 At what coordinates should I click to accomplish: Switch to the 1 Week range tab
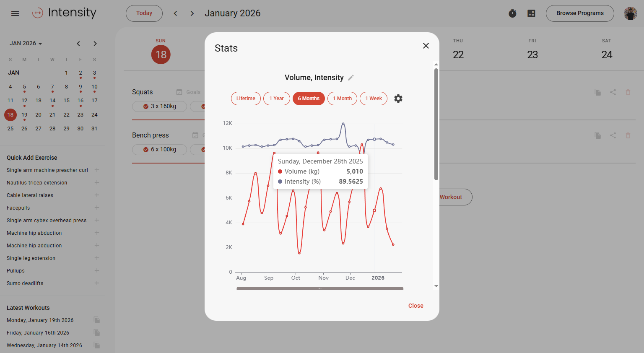373,99
